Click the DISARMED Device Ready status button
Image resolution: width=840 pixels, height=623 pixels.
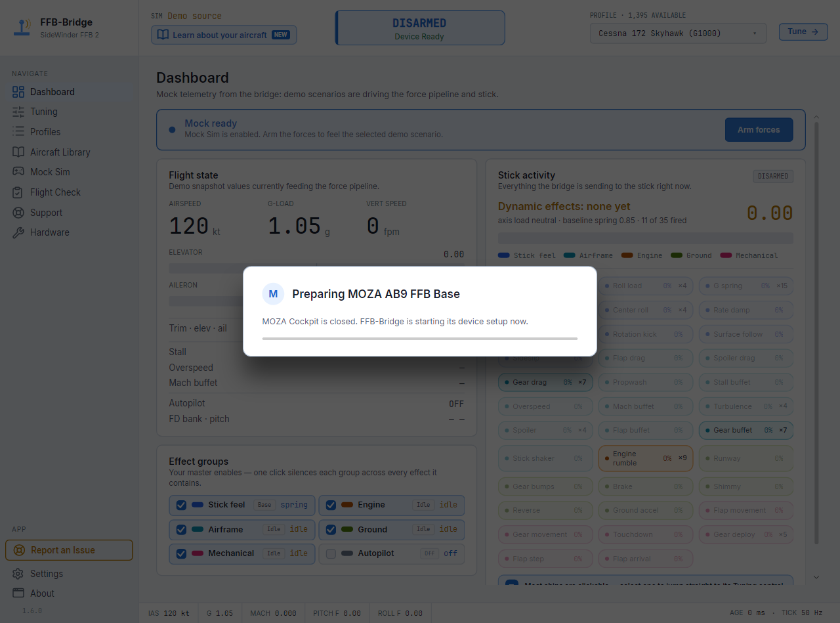click(420, 28)
